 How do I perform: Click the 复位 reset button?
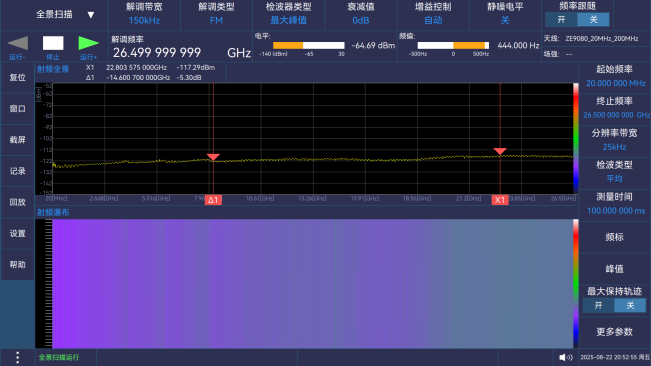click(17, 77)
